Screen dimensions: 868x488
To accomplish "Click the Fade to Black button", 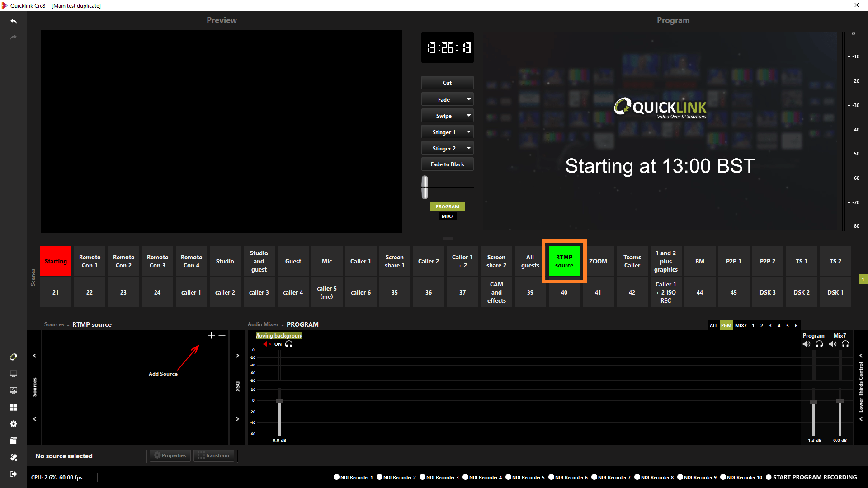I will point(447,164).
